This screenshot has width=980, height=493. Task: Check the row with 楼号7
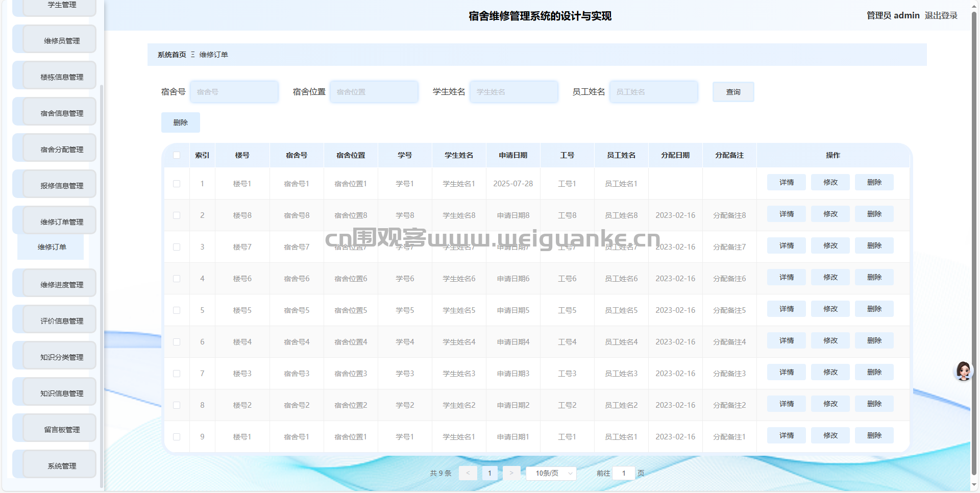click(177, 247)
